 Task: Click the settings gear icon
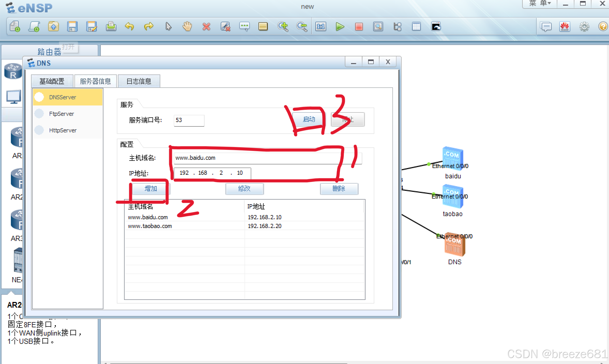(584, 27)
